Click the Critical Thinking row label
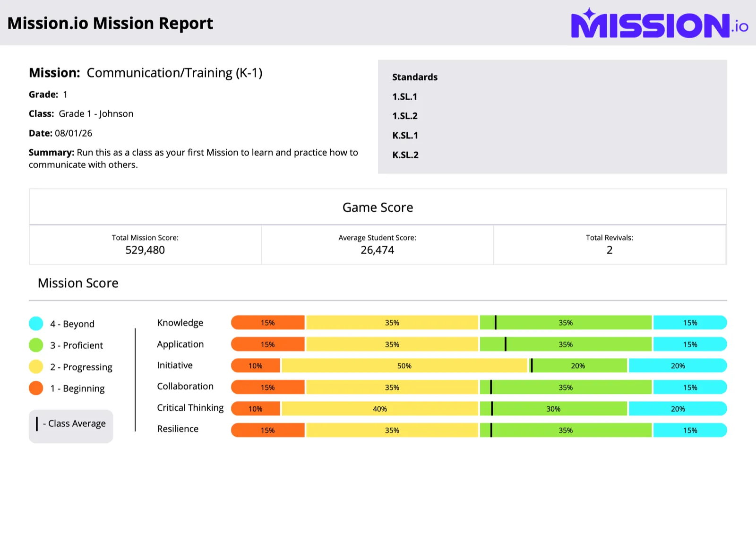756x534 pixels. coord(190,408)
